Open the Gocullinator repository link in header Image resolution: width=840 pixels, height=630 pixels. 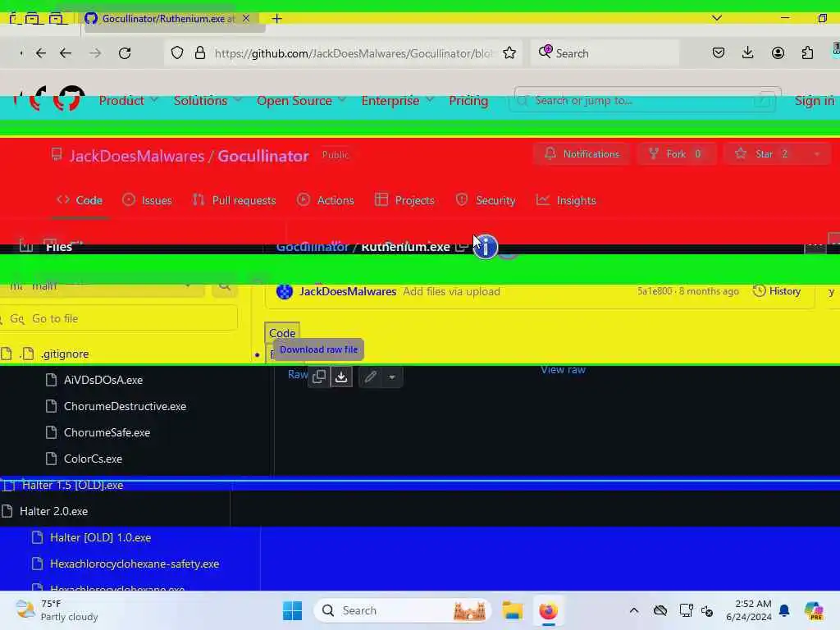(263, 156)
